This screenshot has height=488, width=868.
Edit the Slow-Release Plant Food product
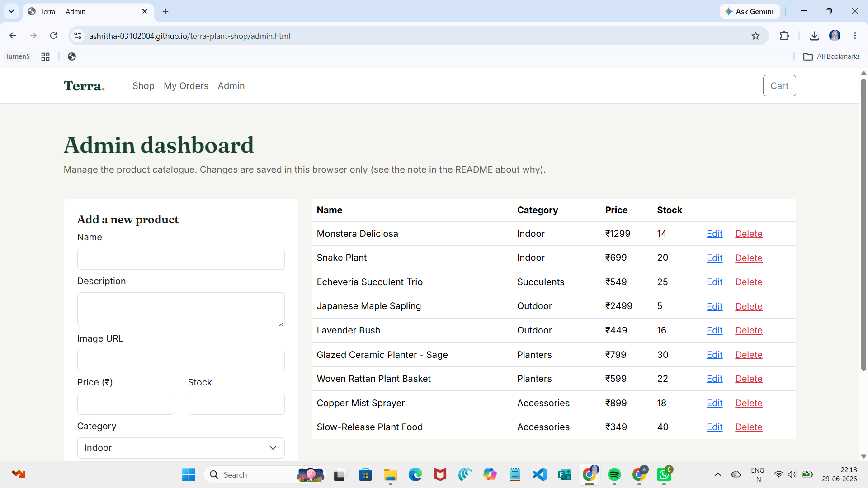coord(714,427)
